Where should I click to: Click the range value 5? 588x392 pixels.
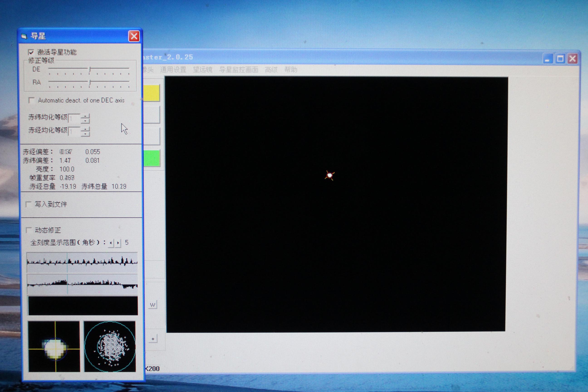[127, 243]
